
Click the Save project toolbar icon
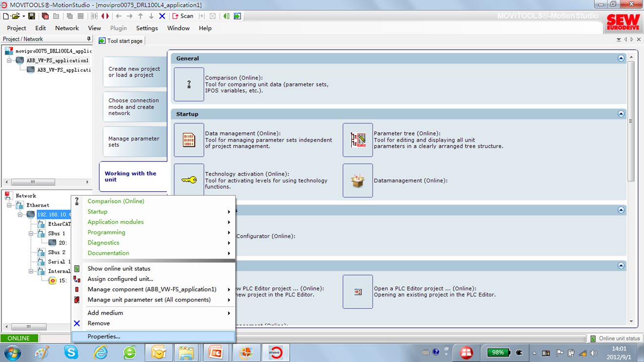31,16
